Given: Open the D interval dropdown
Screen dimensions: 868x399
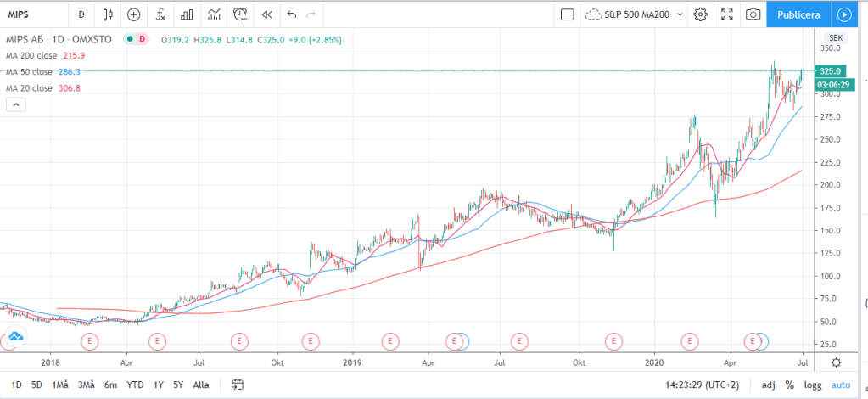Looking at the screenshot, I should (x=81, y=14).
